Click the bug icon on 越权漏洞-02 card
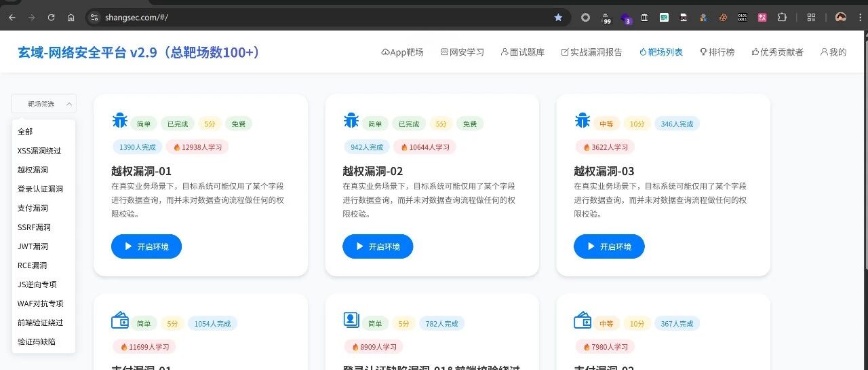 pos(351,121)
